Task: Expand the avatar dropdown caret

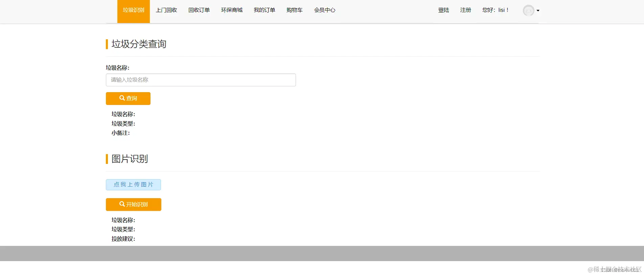Action: 538,10
